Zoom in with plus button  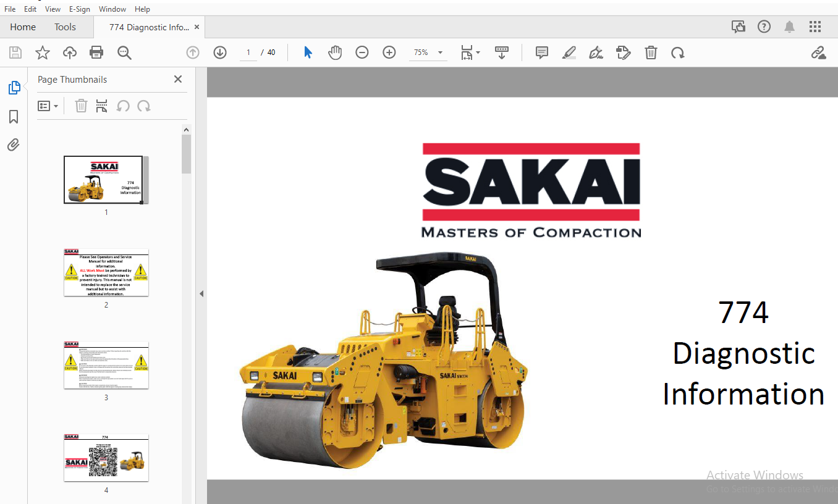[x=389, y=52]
